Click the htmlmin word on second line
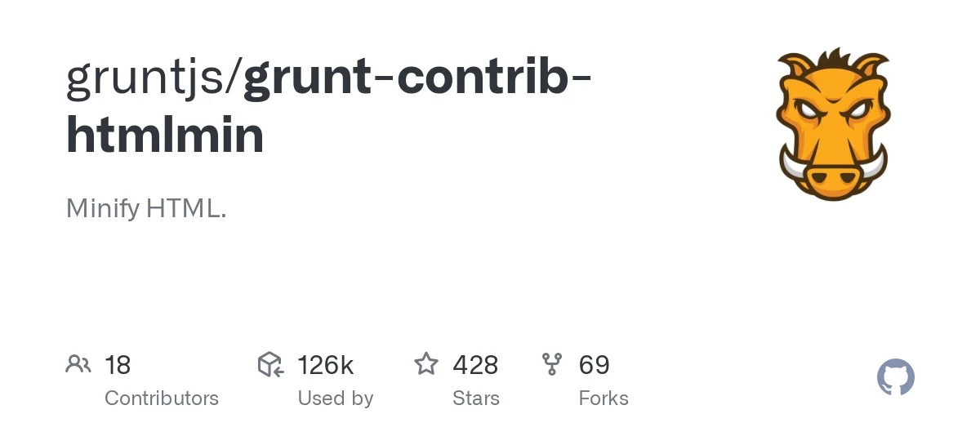The width and height of the screenshot is (980, 423). click(165, 136)
